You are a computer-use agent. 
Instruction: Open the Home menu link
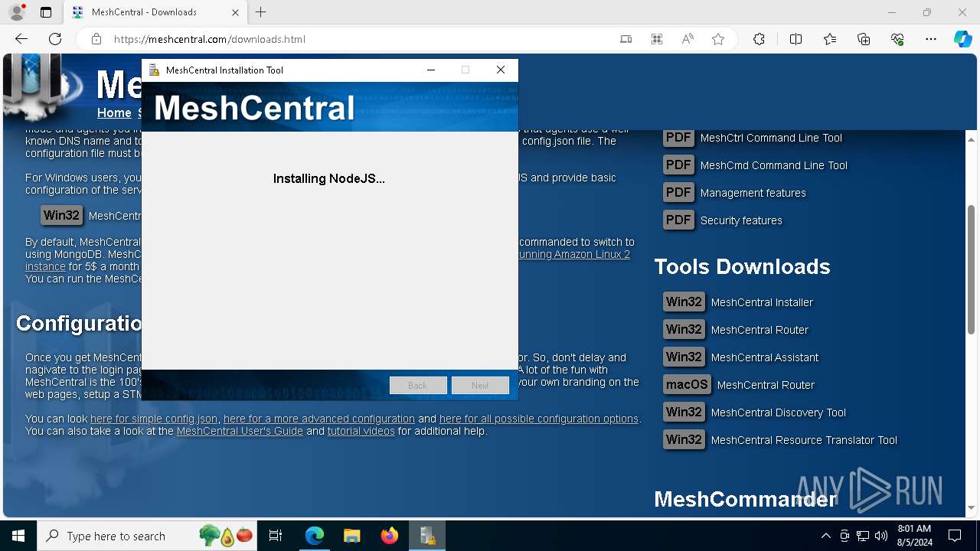114,113
